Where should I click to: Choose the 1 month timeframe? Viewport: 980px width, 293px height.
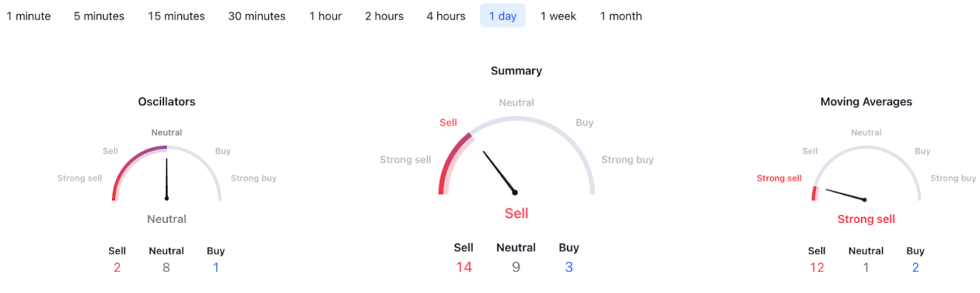(x=621, y=16)
